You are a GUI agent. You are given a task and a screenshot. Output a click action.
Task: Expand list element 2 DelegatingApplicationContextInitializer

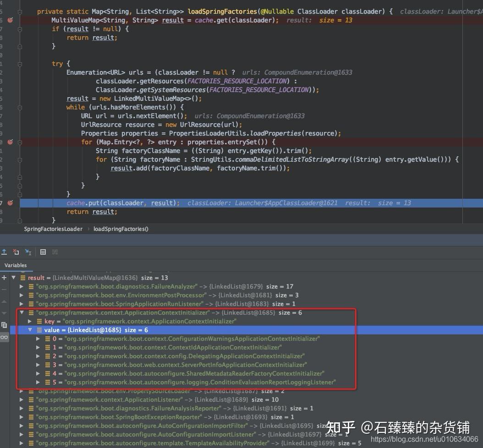tap(38, 356)
